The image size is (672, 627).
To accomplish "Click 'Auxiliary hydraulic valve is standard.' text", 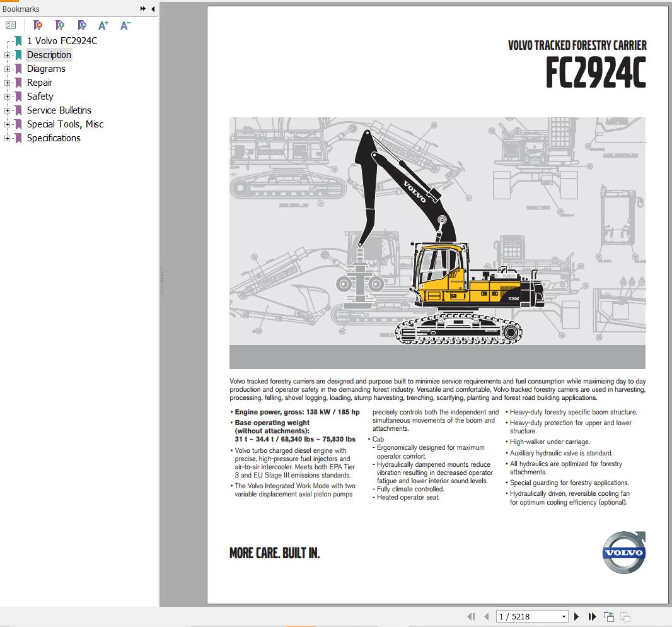I will (561, 453).
